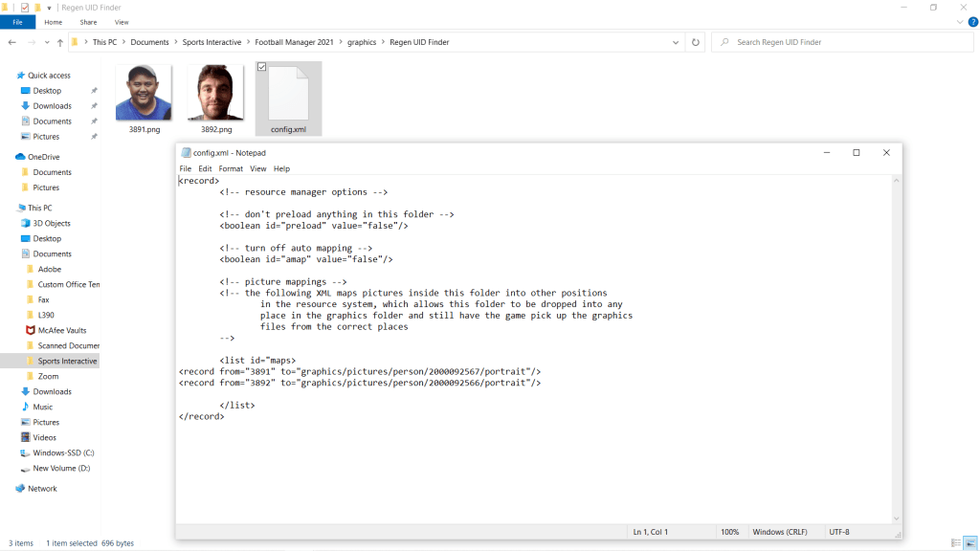Switch to large thumbnails view icon
This screenshot has height=551, width=980.
[x=971, y=543]
